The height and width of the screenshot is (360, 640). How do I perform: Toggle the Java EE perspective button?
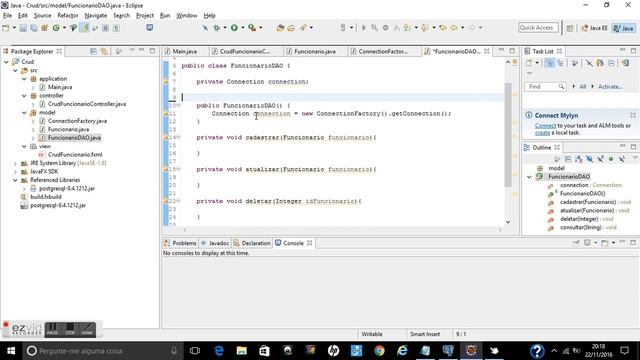(x=595, y=28)
